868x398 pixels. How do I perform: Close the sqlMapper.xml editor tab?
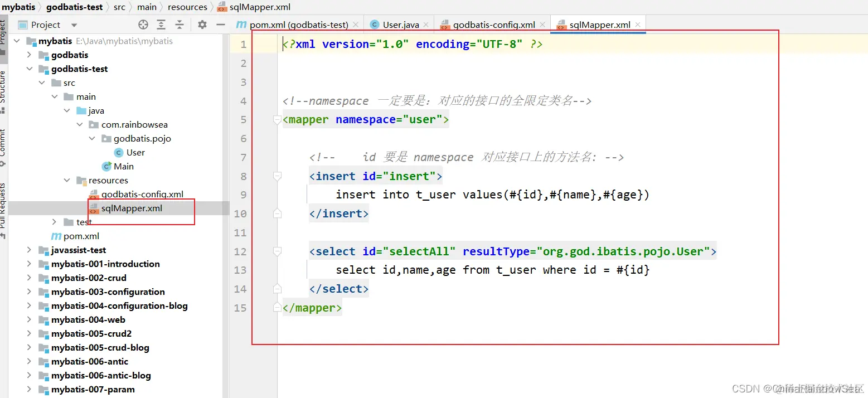[x=638, y=25]
